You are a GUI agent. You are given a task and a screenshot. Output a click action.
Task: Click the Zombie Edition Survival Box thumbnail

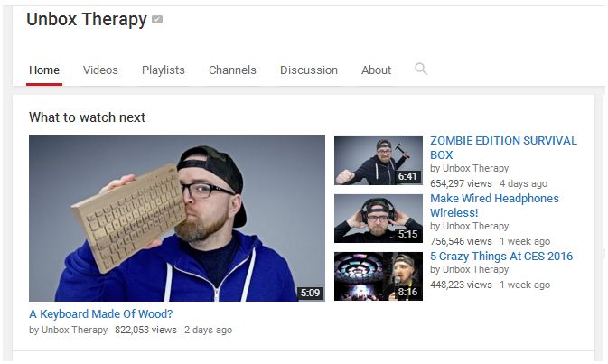click(x=379, y=161)
